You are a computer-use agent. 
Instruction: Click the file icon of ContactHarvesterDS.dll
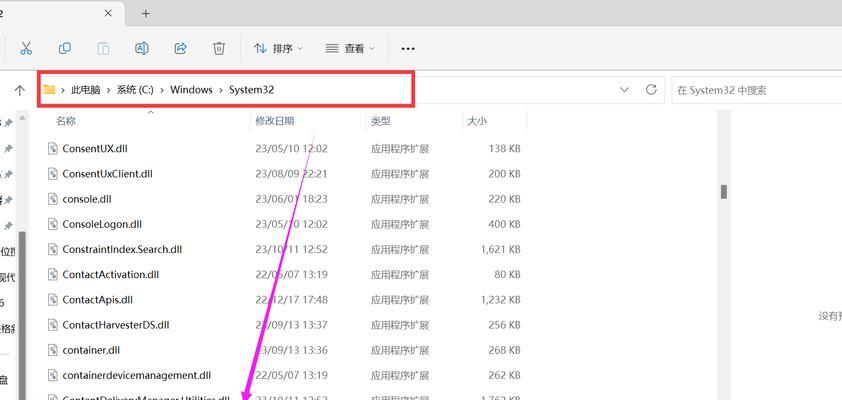pyautogui.click(x=52, y=325)
